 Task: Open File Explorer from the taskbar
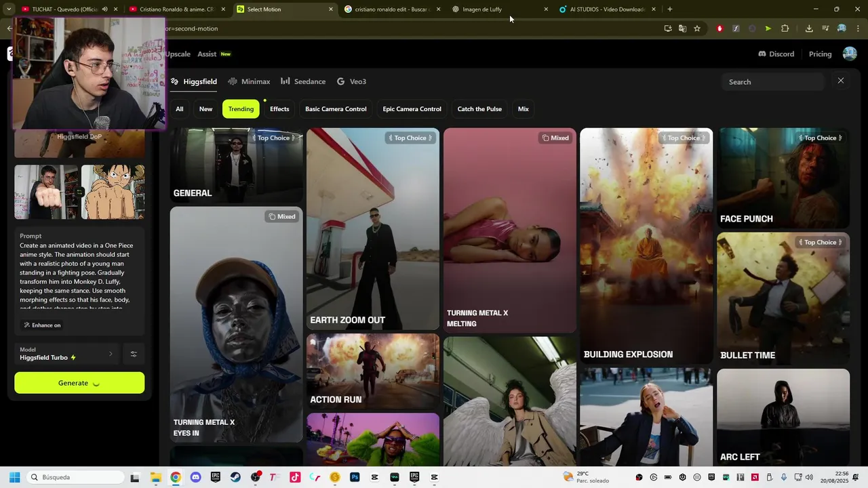click(155, 477)
